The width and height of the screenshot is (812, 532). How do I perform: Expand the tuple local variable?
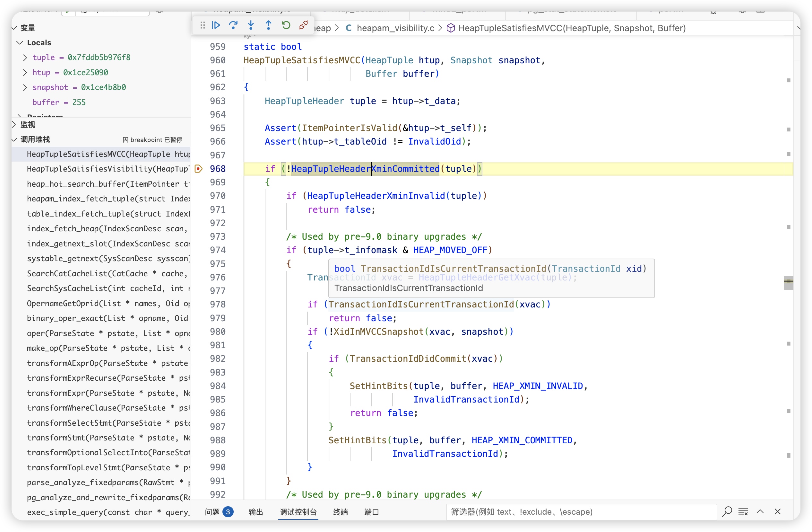25,58
